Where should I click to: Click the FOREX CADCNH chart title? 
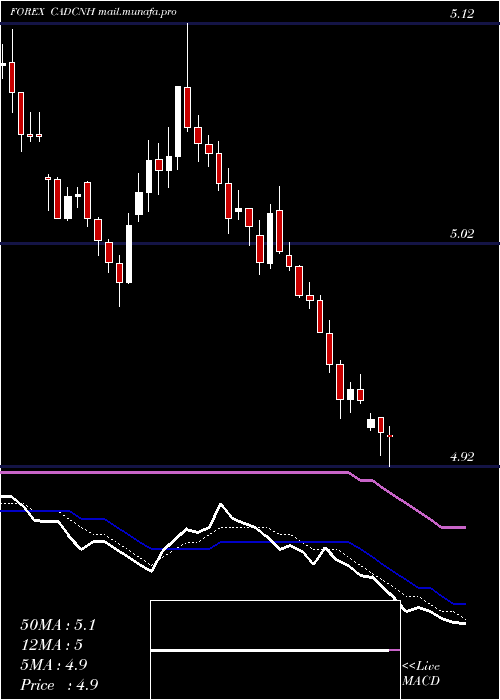point(53,12)
